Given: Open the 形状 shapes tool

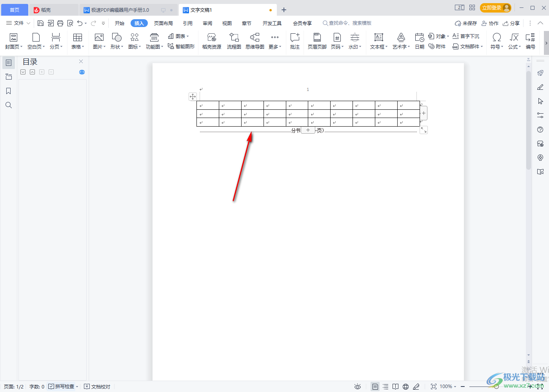Looking at the screenshot, I should click(117, 41).
